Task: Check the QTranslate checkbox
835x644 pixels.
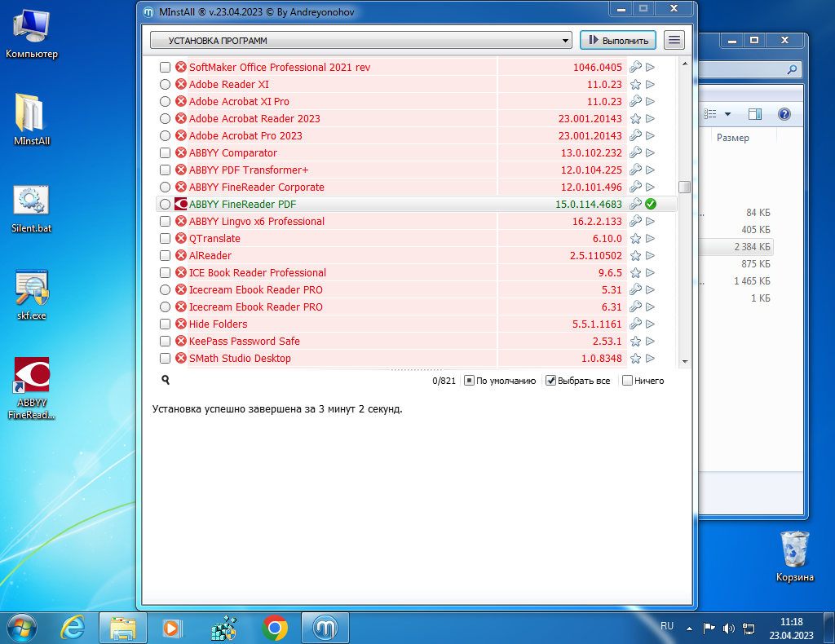Action: coord(165,238)
